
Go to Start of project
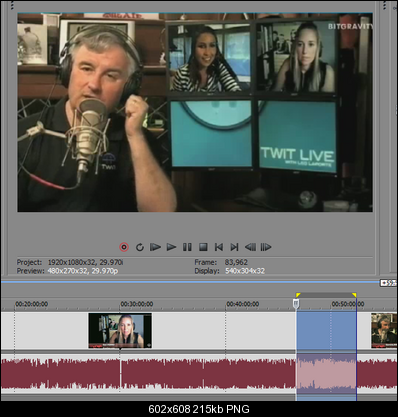(x=219, y=247)
